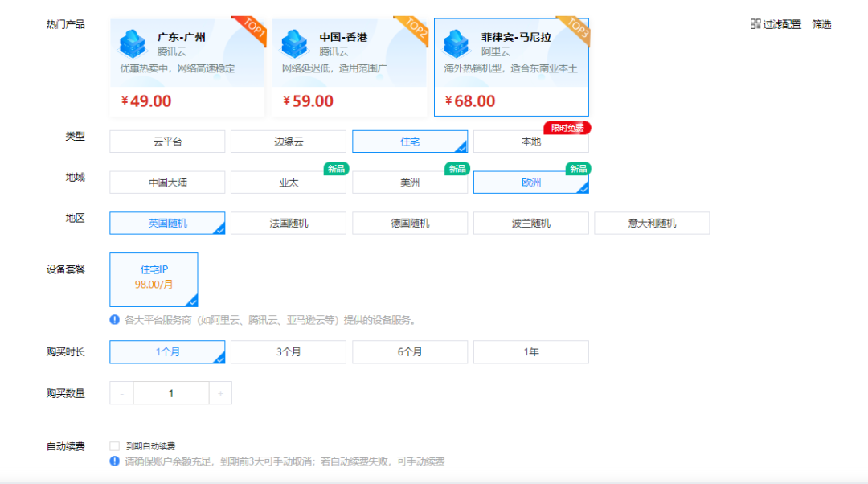The image size is (868, 484).
Task: Click the ¥59.00 price text
Action: [309, 101]
